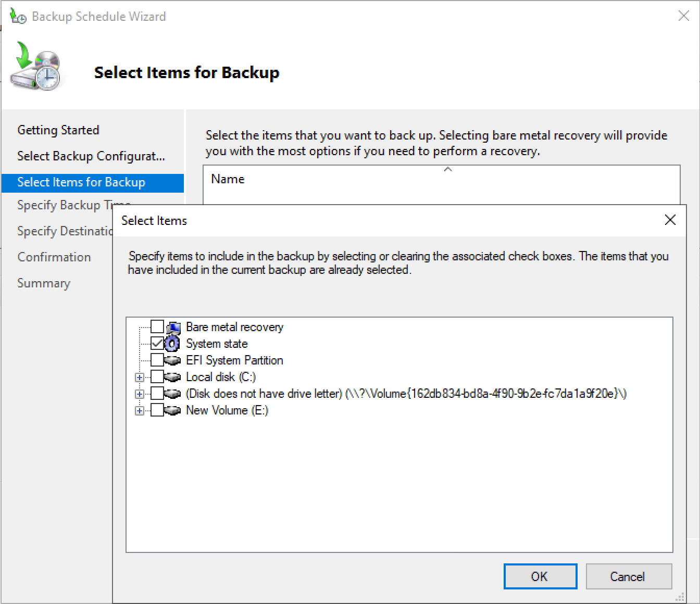Click the Name column header
This screenshot has width=700, height=604.
(228, 179)
